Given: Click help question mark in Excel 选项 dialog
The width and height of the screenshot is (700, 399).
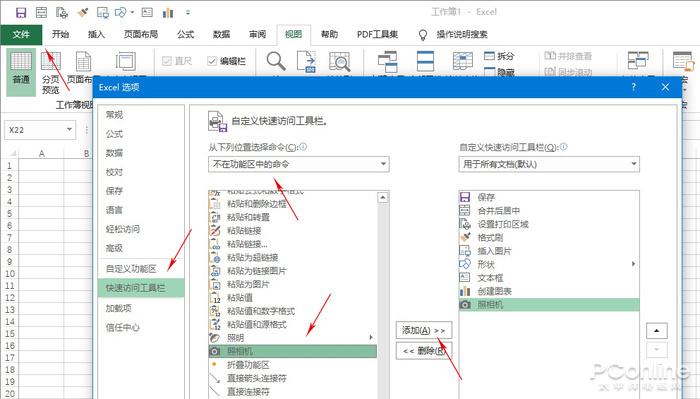Looking at the screenshot, I should coord(633,87).
